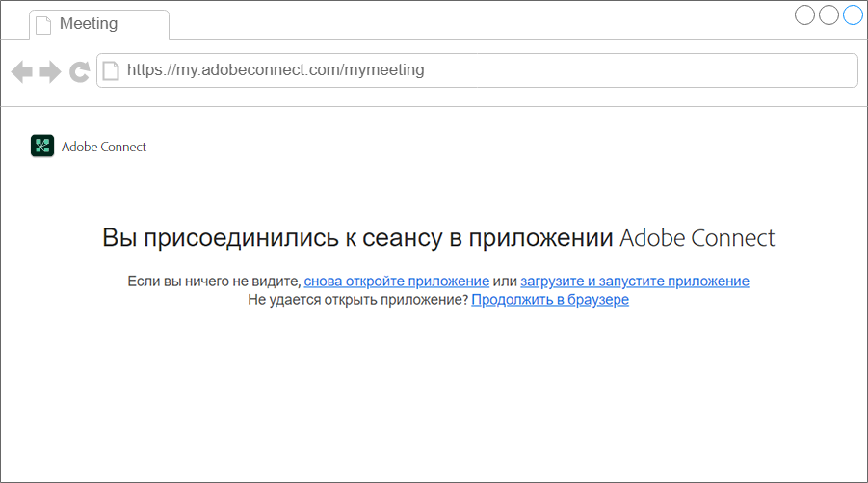Click the first gray window circle button
Screen dimensions: 868x483
point(804,15)
